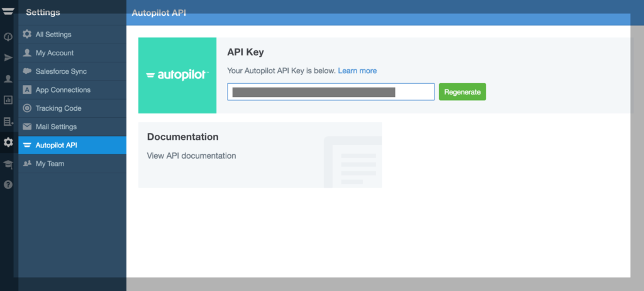Open Mail Settings page
Viewport: 644px width, 291px height.
[x=72, y=127]
